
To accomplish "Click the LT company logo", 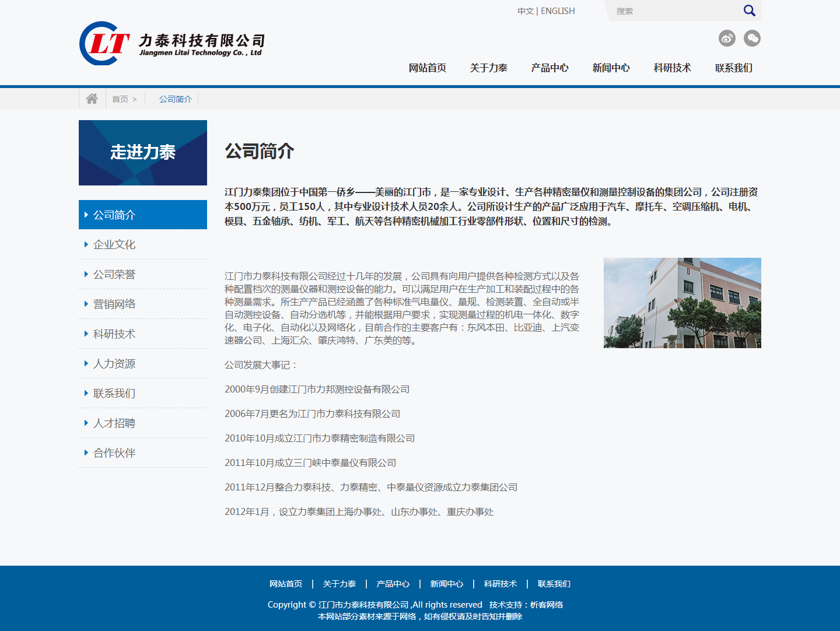I will [x=172, y=44].
